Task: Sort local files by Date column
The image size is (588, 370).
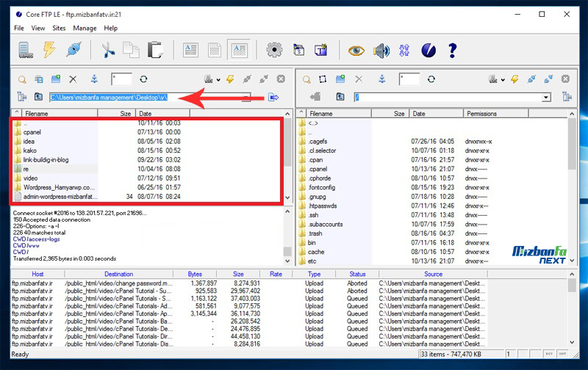Action: point(162,114)
